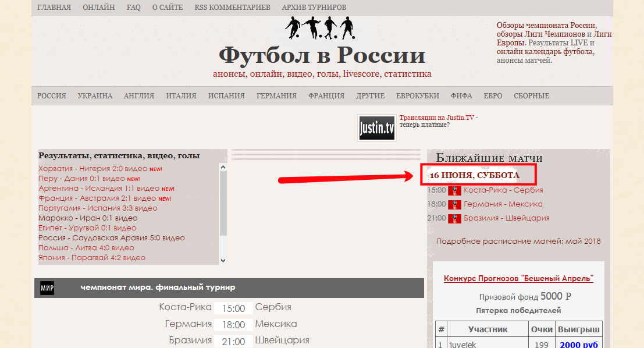The image size is (644, 348).
Task: Click the 18:00 time box for Германия - Мексика
Action: coord(233,324)
